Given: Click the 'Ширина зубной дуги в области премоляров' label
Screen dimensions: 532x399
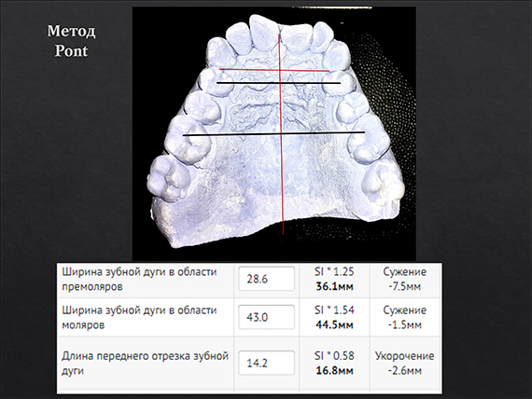Looking at the screenshot, I should point(139,279).
